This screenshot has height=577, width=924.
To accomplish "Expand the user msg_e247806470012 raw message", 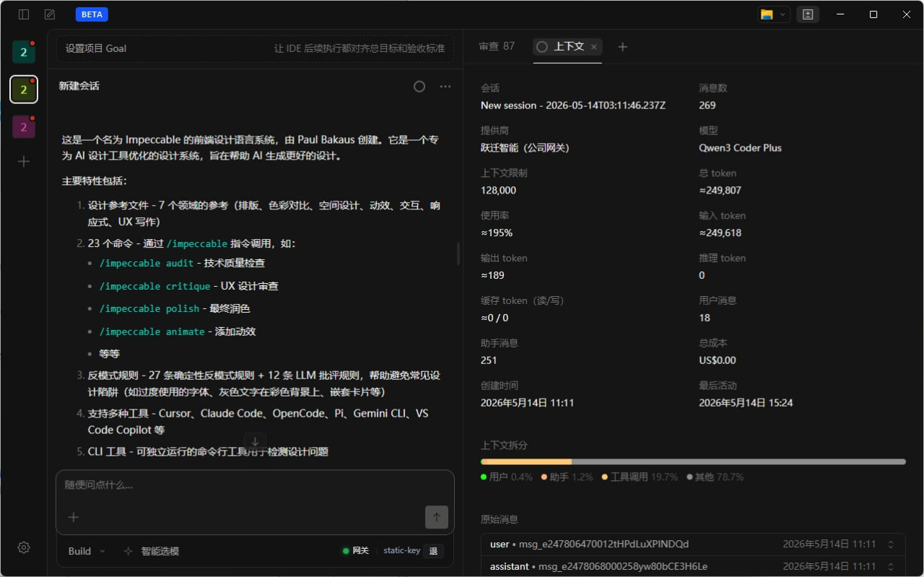I will 693,544.
